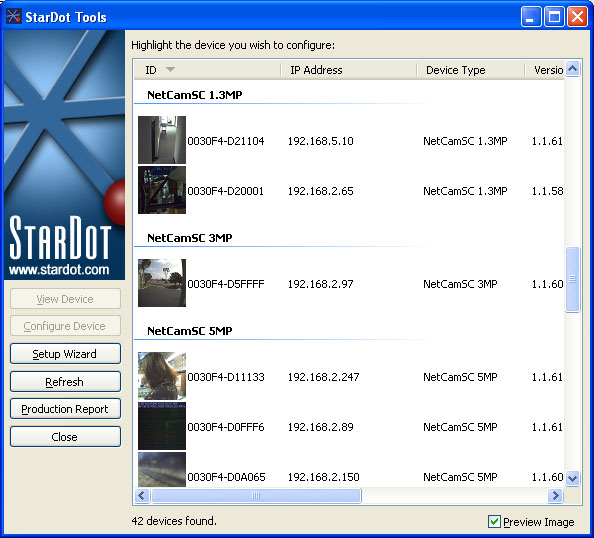Select the camera thumbnail for 0030F4-D21104
The image size is (594, 538).
[x=162, y=140]
